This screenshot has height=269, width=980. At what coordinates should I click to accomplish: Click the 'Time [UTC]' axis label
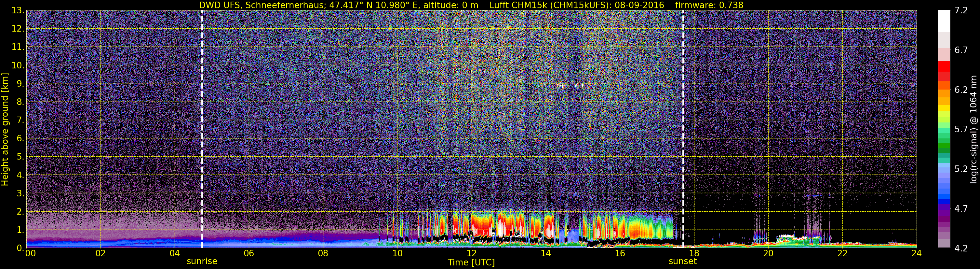[x=471, y=262]
